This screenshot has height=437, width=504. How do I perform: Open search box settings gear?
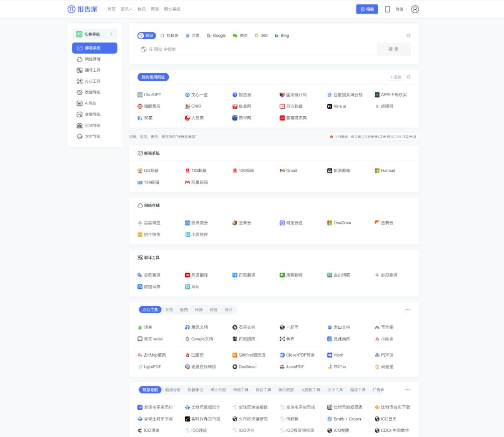coord(408,35)
